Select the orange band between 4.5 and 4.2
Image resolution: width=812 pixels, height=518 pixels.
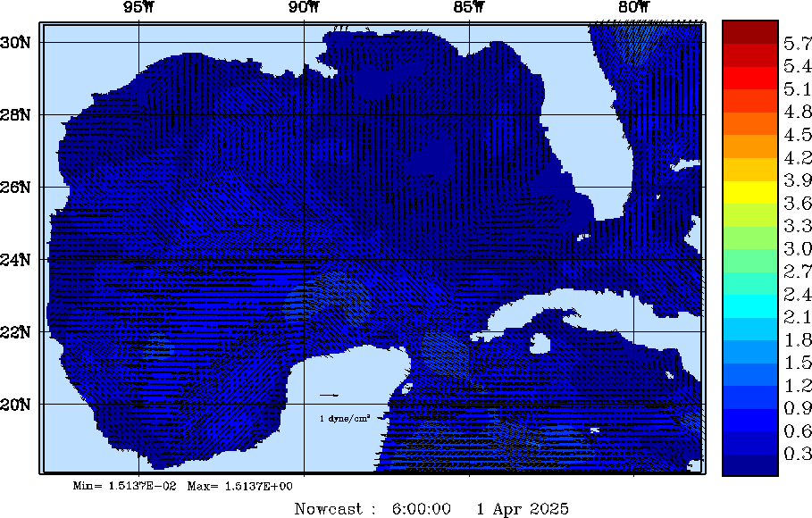coord(749,146)
